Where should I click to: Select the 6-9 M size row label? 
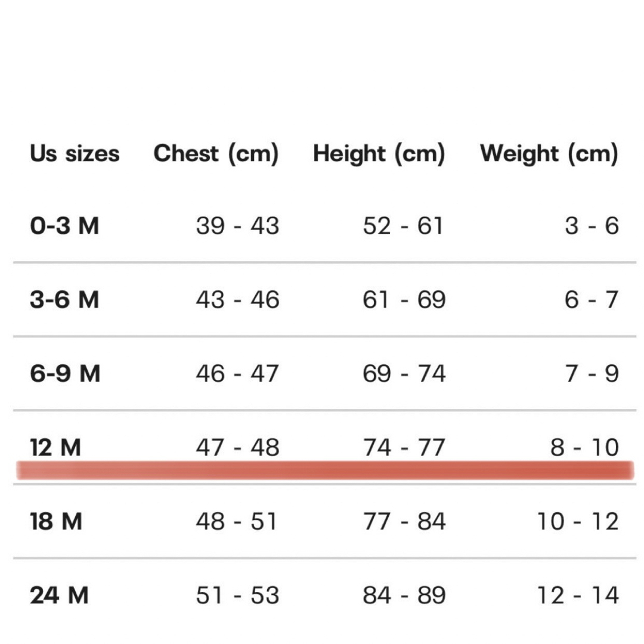point(65,373)
